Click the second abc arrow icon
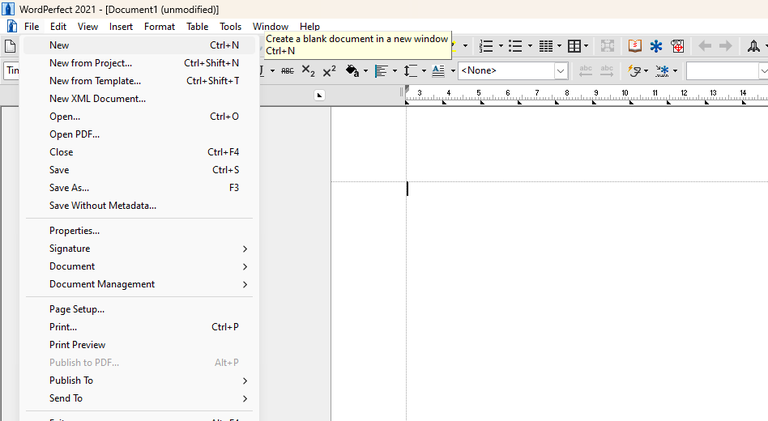 607,71
